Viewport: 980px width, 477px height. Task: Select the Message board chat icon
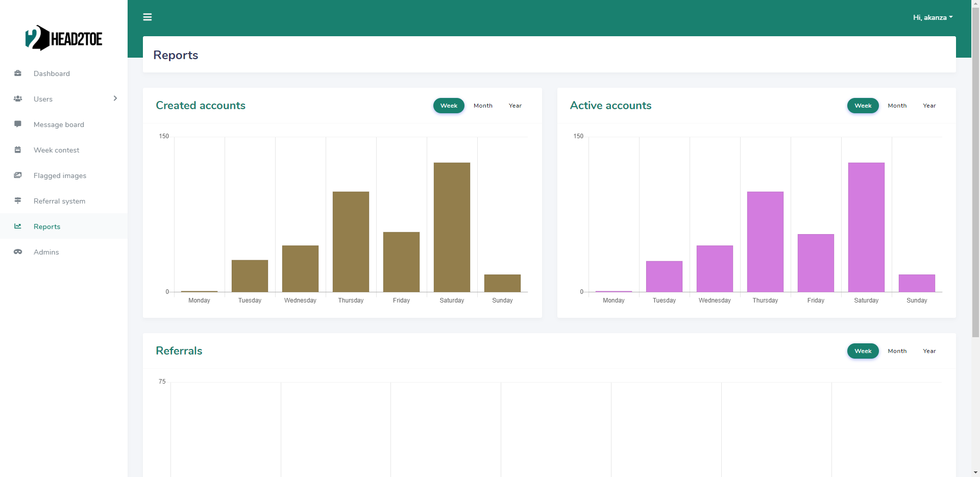[x=18, y=124]
